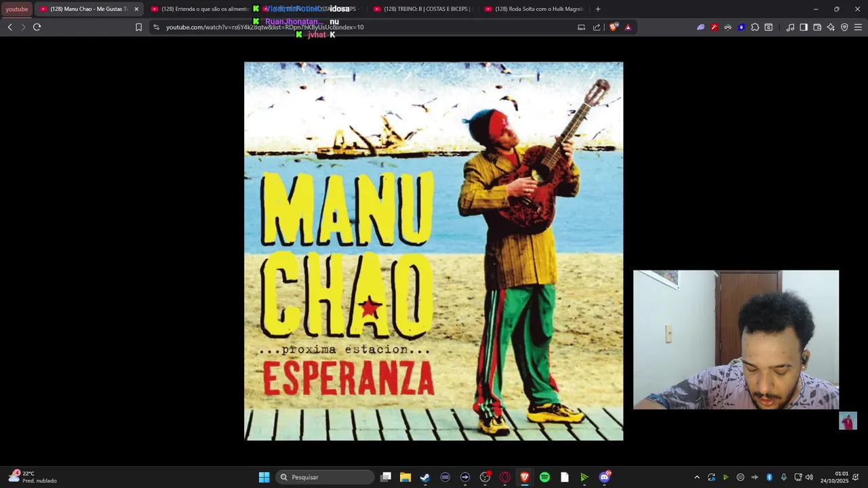Launch Steam from the taskbar
868x488 pixels.
click(425, 477)
